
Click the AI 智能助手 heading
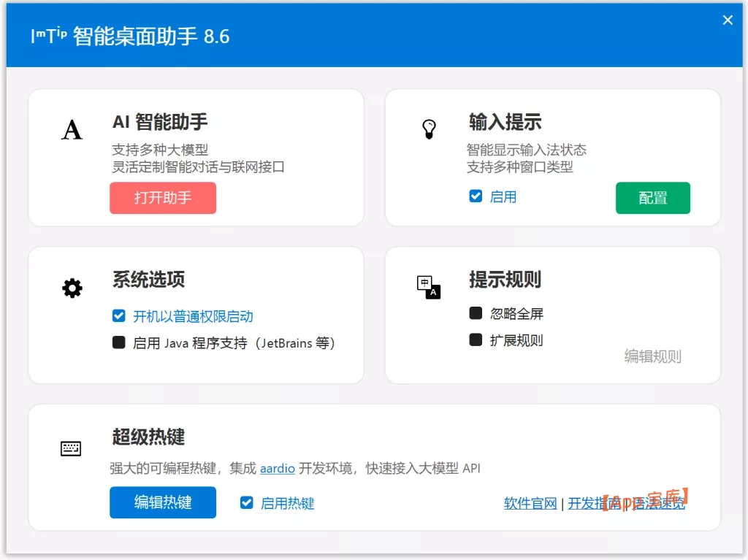(160, 122)
